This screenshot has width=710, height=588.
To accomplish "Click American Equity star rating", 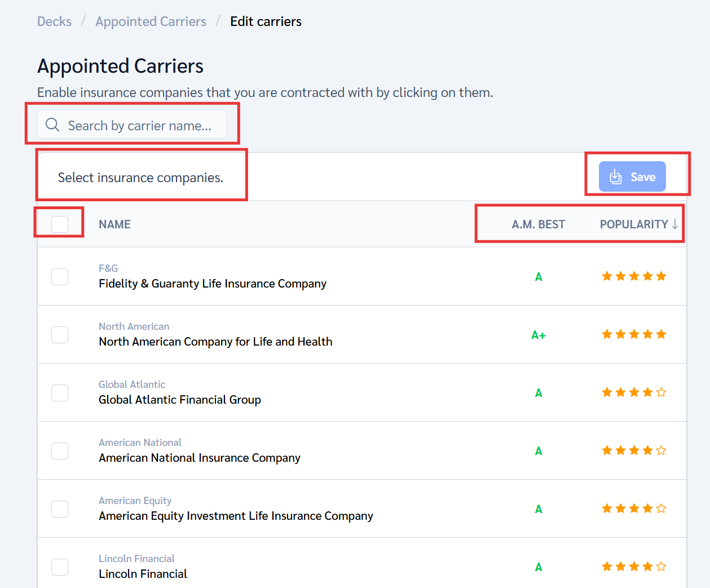I will [634, 509].
